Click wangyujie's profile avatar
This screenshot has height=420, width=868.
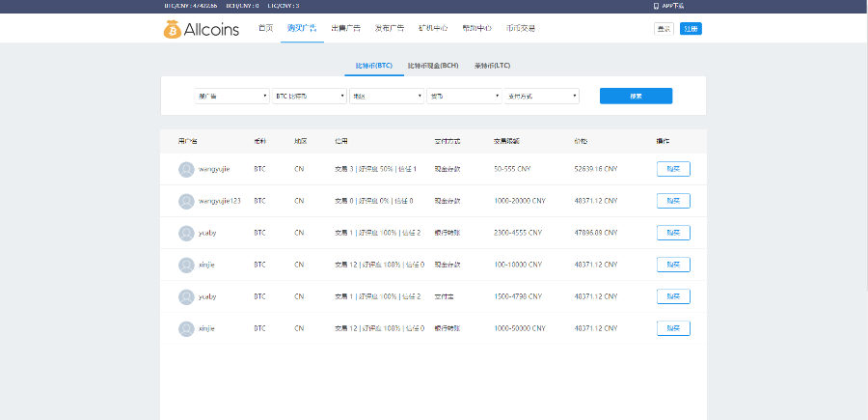click(x=186, y=169)
